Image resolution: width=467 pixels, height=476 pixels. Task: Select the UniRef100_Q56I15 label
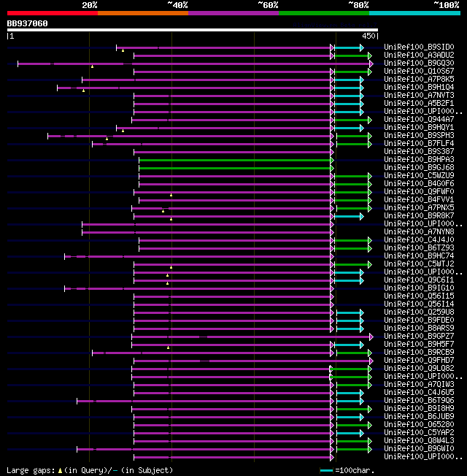419,296
